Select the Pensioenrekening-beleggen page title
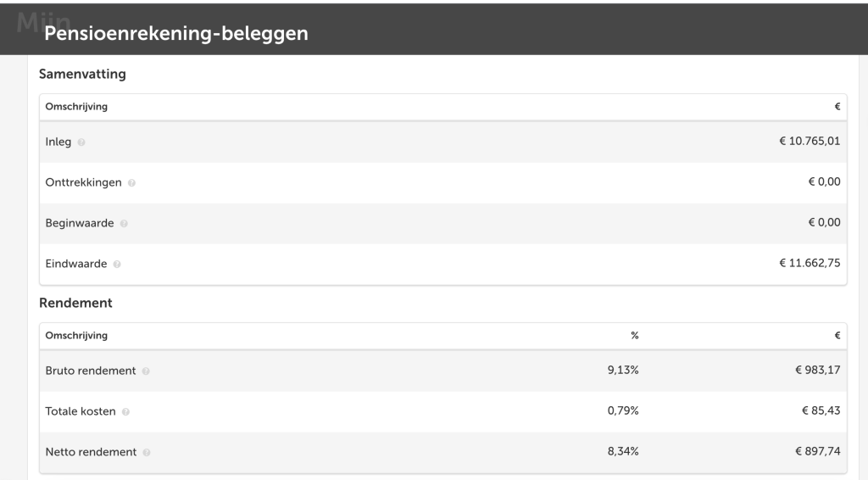 (176, 33)
